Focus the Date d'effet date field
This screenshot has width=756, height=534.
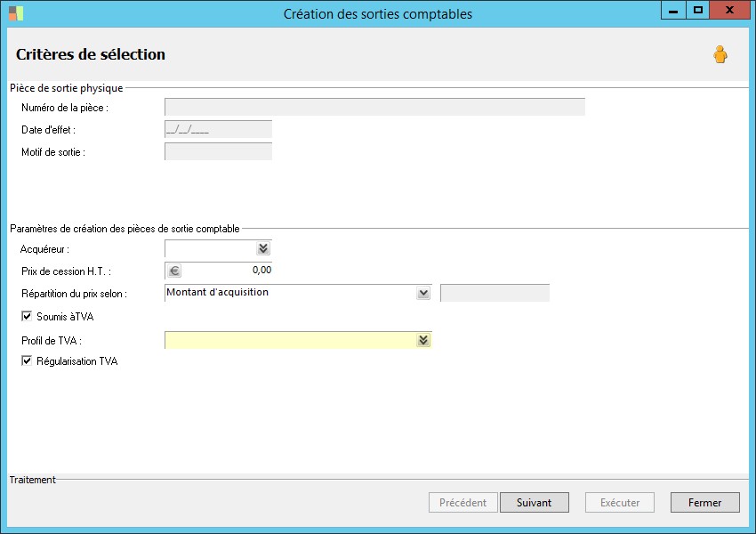(218, 130)
